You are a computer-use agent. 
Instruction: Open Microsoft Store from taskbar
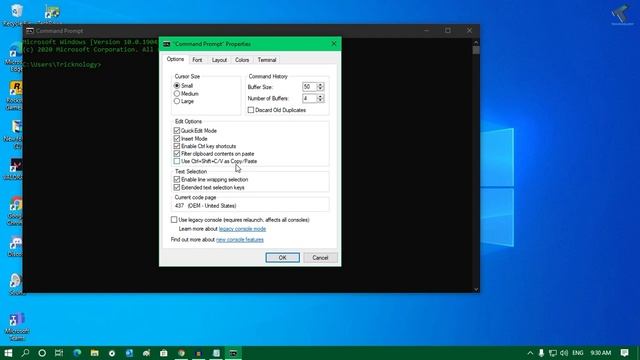click(x=164, y=353)
